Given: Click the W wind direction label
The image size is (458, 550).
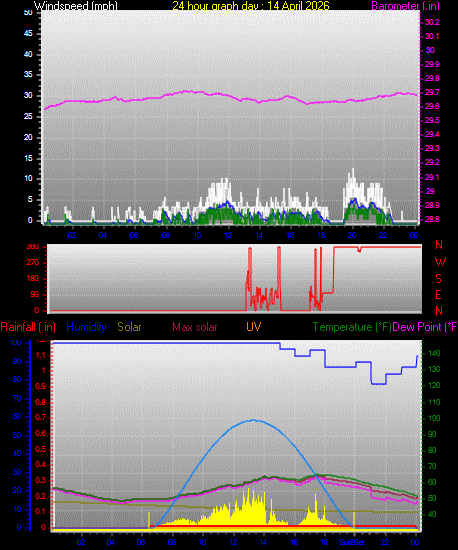Looking at the screenshot, I should click(x=440, y=262).
